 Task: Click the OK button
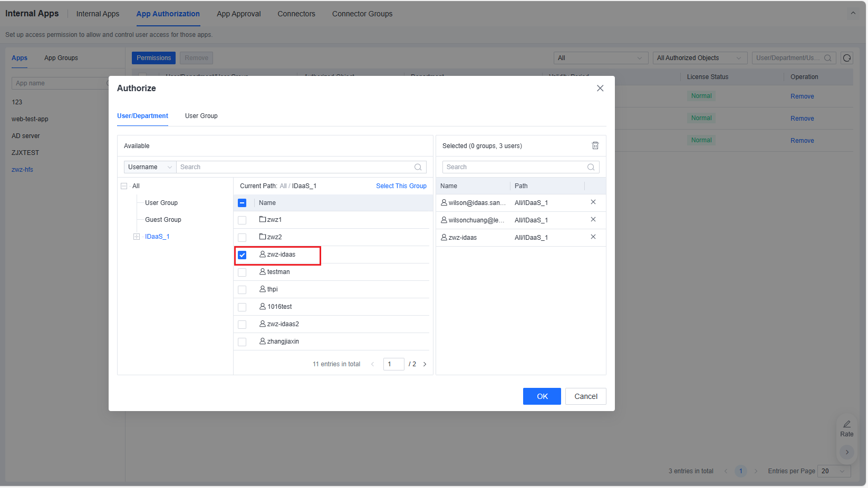pos(542,396)
